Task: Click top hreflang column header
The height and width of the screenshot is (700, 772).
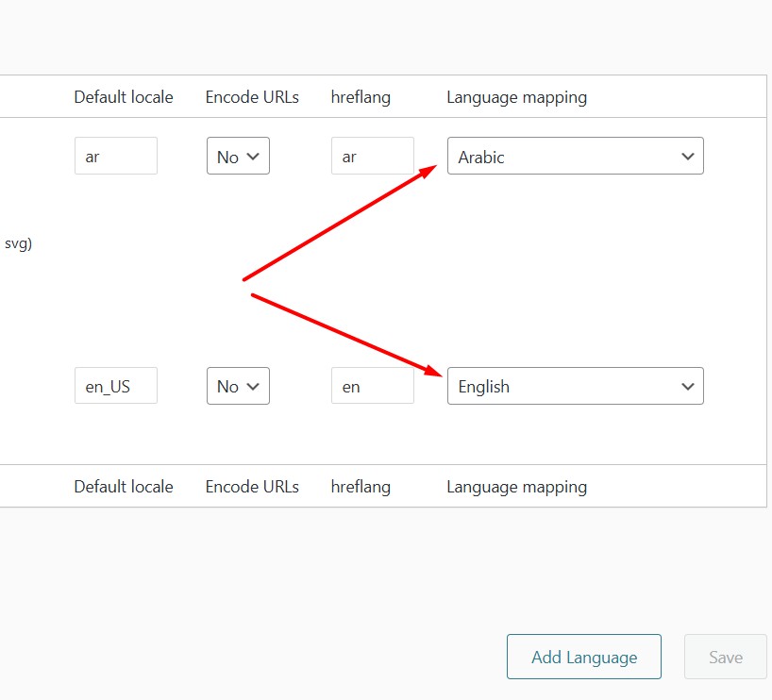Action: click(361, 97)
